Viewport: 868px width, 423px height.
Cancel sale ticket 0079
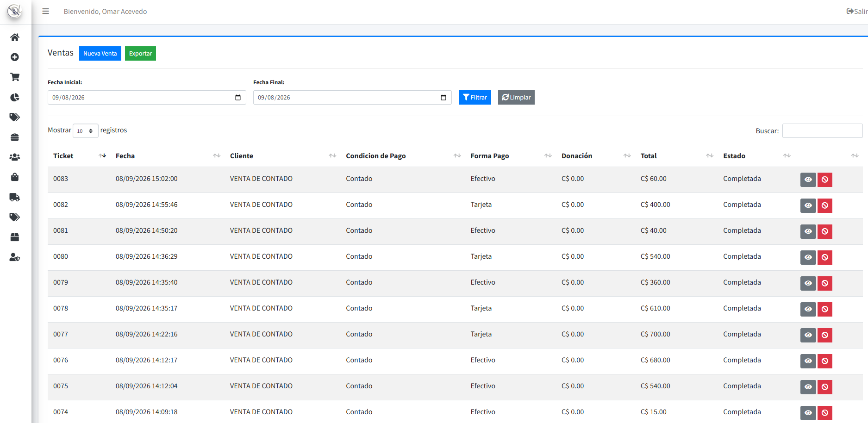(x=825, y=283)
